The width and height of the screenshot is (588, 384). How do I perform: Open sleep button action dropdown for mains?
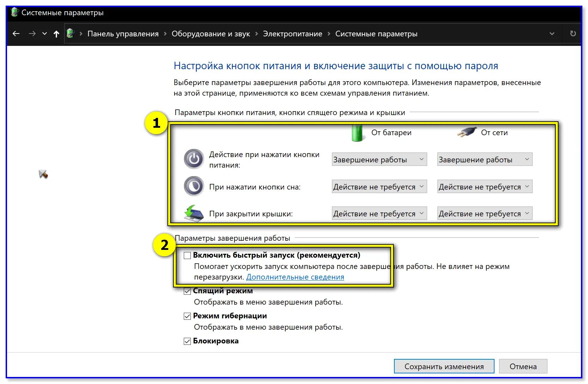[x=485, y=187]
